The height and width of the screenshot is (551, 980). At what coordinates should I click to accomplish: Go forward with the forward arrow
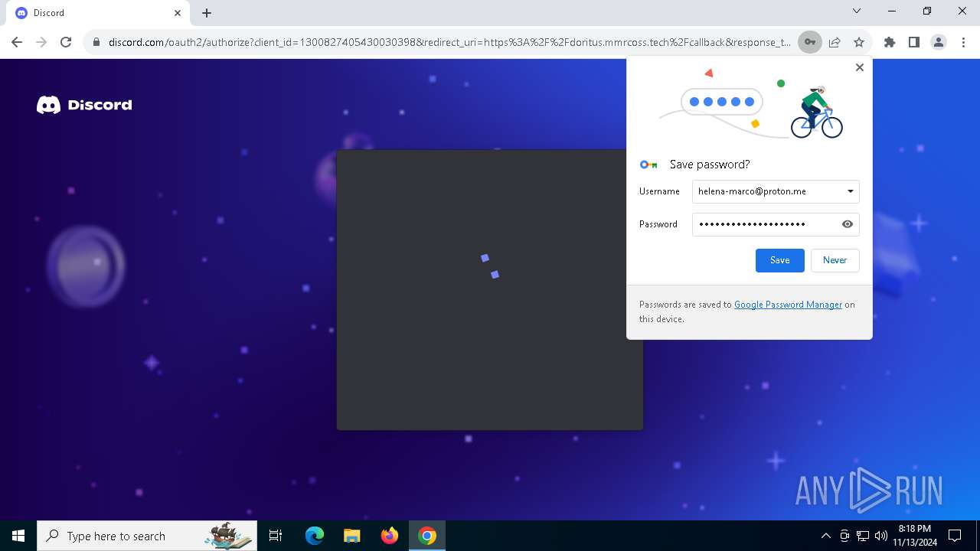tap(41, 42)
